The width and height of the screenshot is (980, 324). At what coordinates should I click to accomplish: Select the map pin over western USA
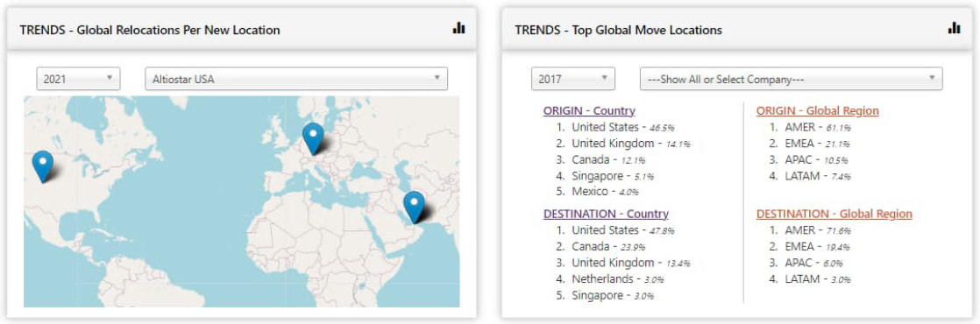click(x=42, y=166)
